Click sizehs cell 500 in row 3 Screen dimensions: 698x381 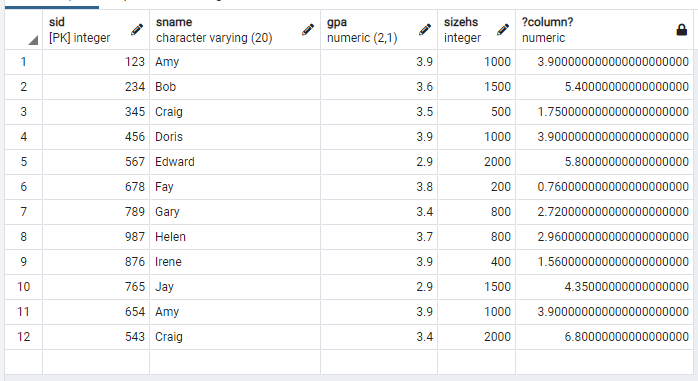(x=477, y=112)
